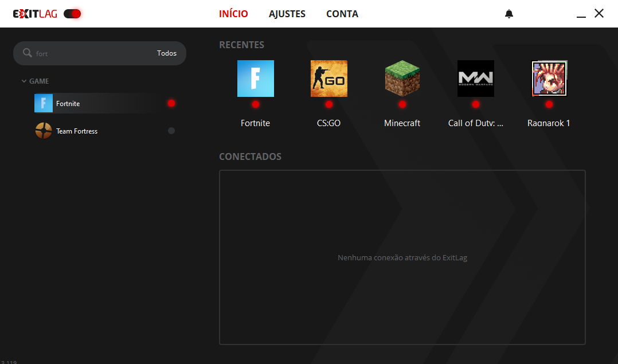618x364 pixels.
Task: Toggle the red status dot beside Fortnite
Action: (x=171, y=103)
